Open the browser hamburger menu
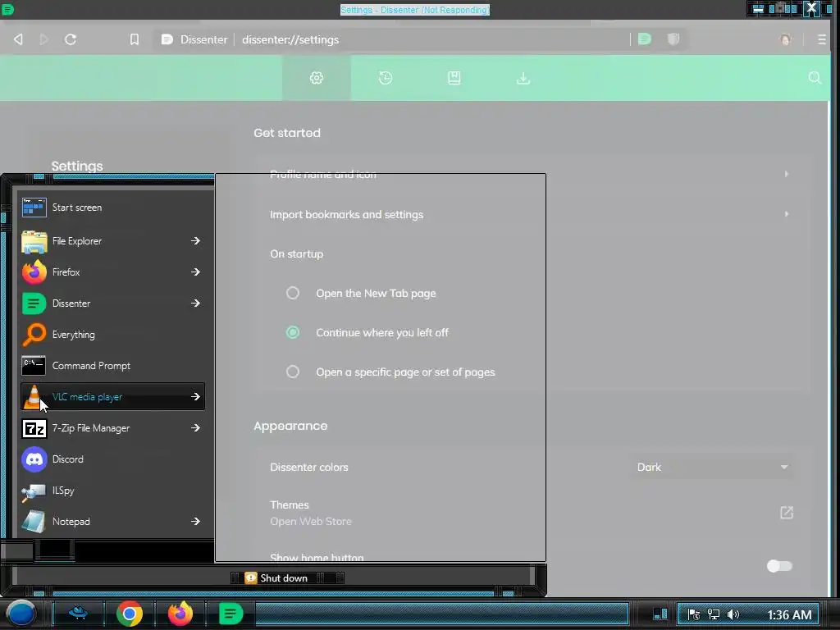This screenshot has height=630, width=840. coord(821,39)
